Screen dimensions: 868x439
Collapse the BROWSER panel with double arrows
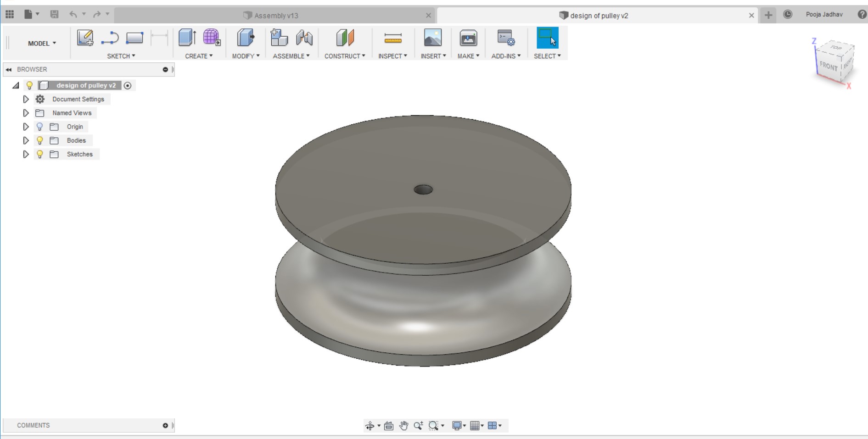[x=9, y=69]
